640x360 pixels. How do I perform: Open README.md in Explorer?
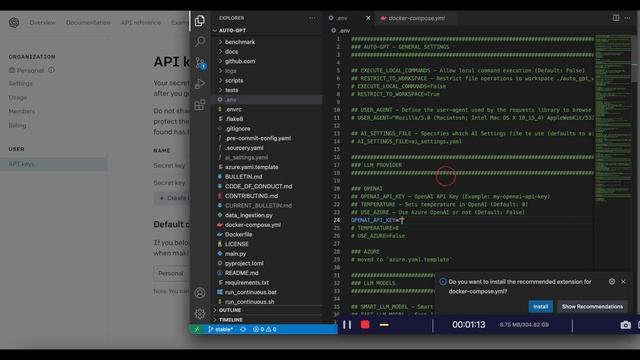(x=242, y=273)
